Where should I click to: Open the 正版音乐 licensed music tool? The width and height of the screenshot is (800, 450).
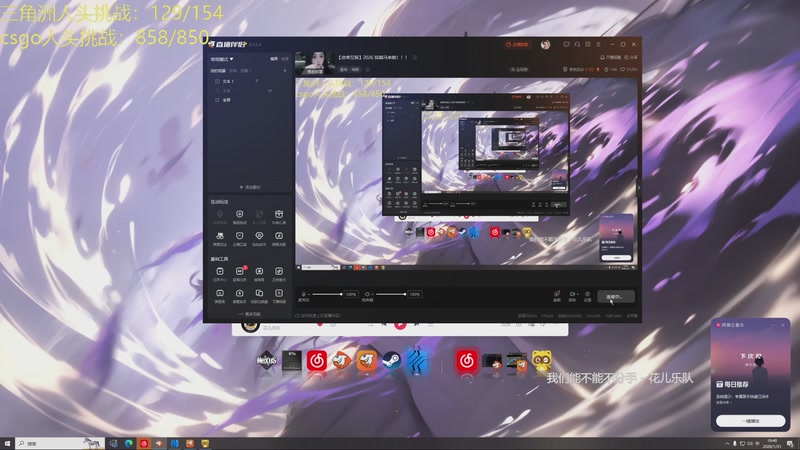click(279, 274)
